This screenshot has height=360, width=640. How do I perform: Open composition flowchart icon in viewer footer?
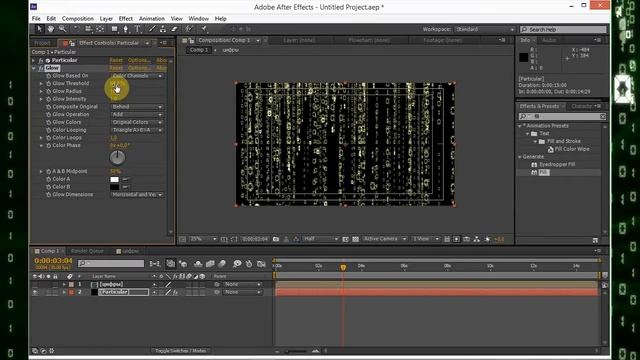(477, 239)
